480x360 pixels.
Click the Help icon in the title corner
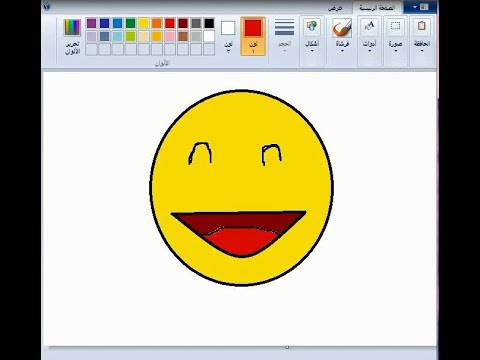point(47,6)
